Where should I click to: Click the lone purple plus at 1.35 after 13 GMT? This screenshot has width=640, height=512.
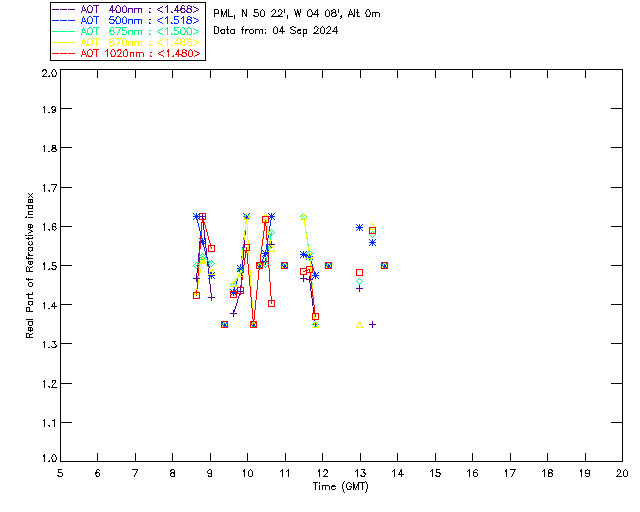(372, 325)
